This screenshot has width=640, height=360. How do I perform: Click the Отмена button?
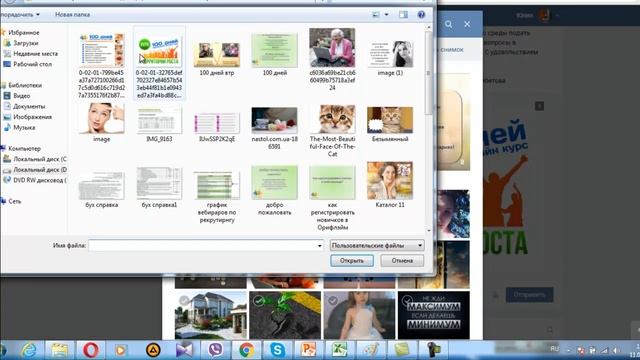[402, 260]
